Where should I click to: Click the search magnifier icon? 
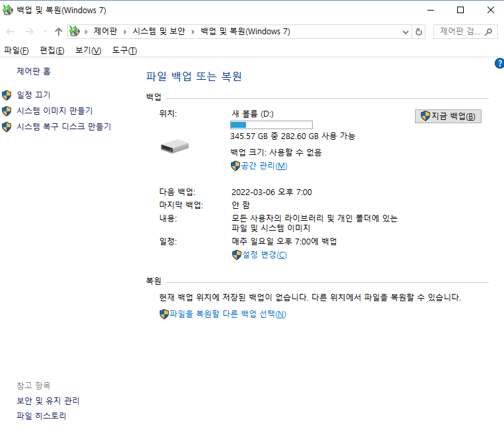tap(489, 32)
